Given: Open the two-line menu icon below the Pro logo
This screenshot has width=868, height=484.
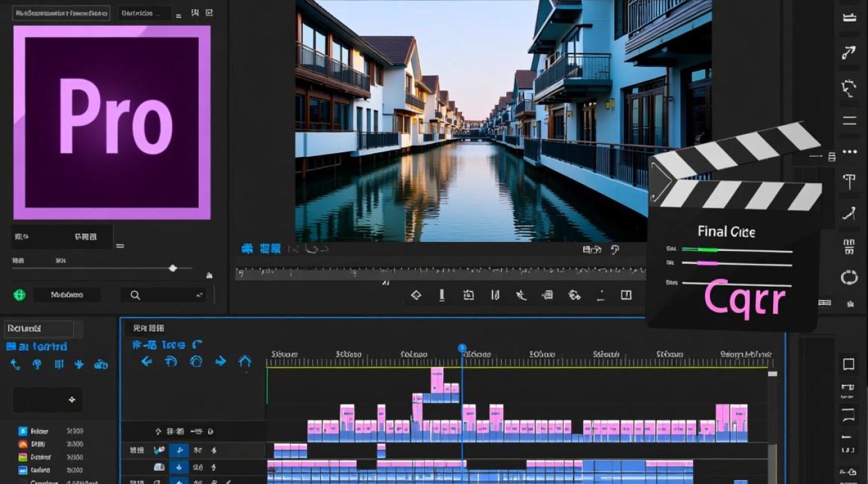Looking at the screenshot, I should (119, 246).
